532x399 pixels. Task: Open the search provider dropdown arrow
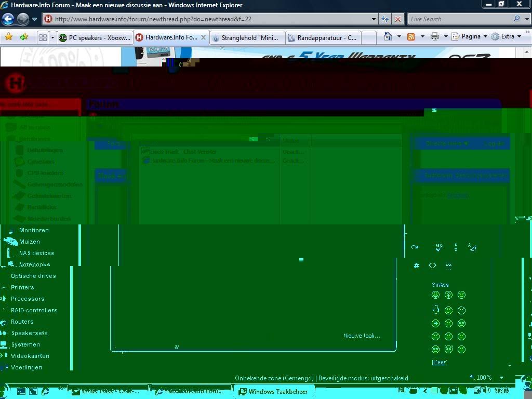pyautogui.click(x=527, y=19)
